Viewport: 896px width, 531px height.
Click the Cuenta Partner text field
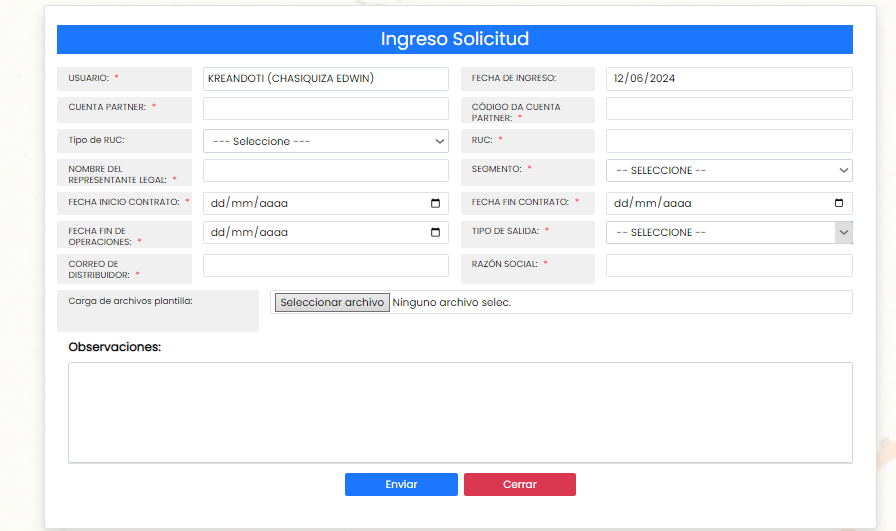325,108
